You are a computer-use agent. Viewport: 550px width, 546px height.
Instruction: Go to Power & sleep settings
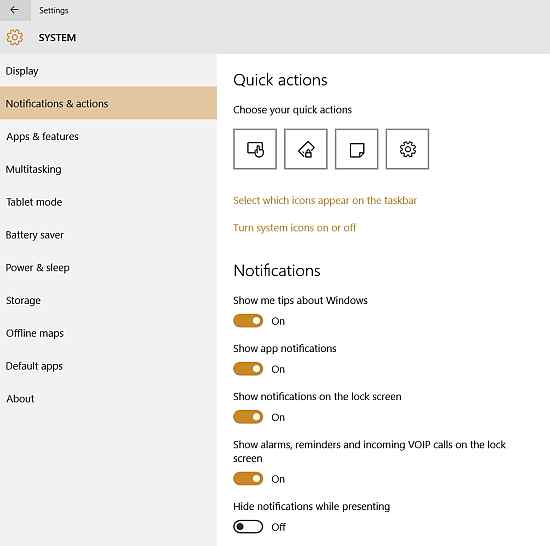(x=108, y=268)
